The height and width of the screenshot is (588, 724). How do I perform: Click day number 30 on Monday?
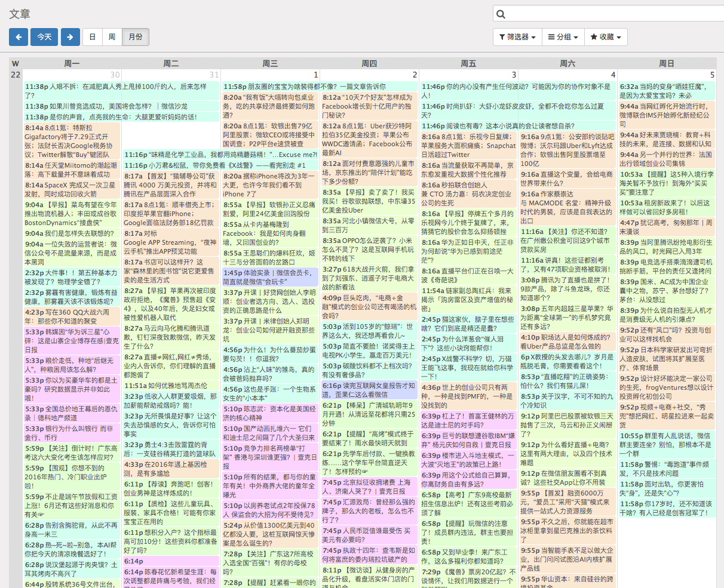(115, 75)
